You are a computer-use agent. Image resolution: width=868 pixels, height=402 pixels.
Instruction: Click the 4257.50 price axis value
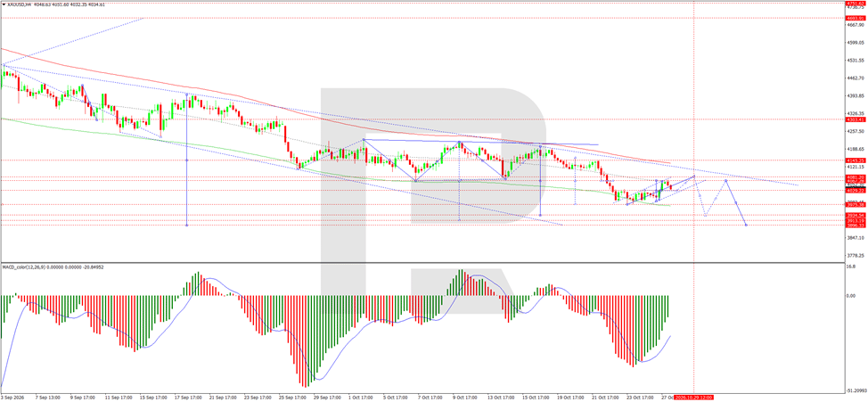pos(856,131)
